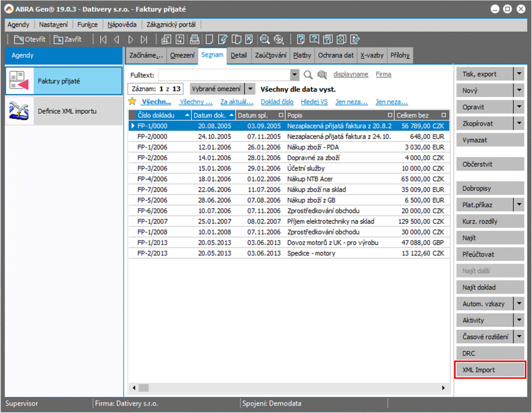Click the refresh document toolbar icon
The image size is (532, 413).
(180, 39)
